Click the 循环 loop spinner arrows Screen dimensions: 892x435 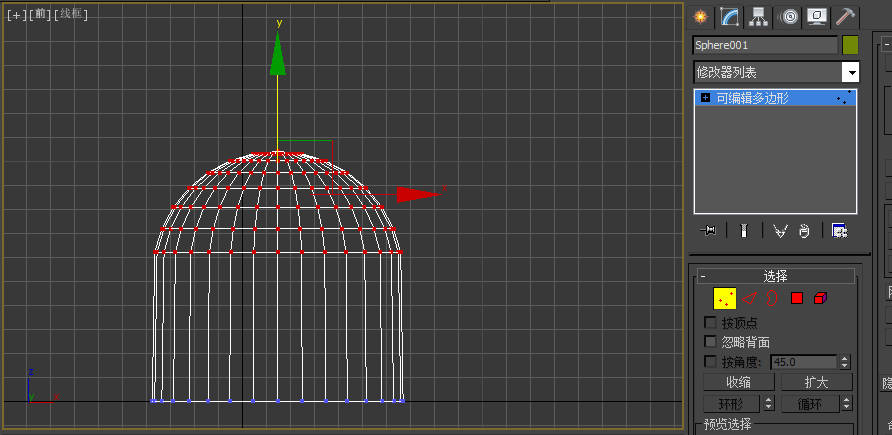pos(847,404)
